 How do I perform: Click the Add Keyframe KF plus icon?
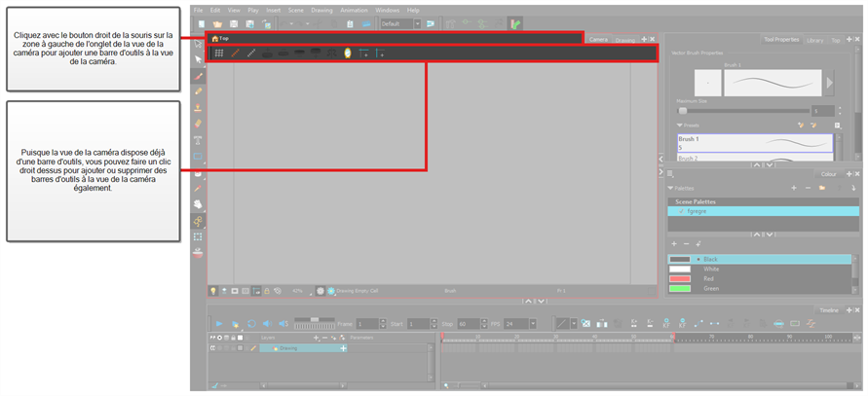tap(666, 323)
